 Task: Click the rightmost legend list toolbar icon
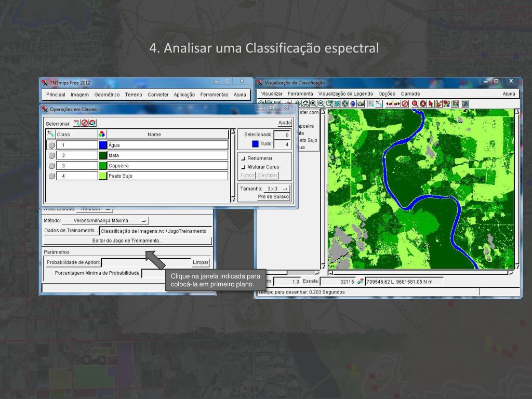click(x=465, y=103)
